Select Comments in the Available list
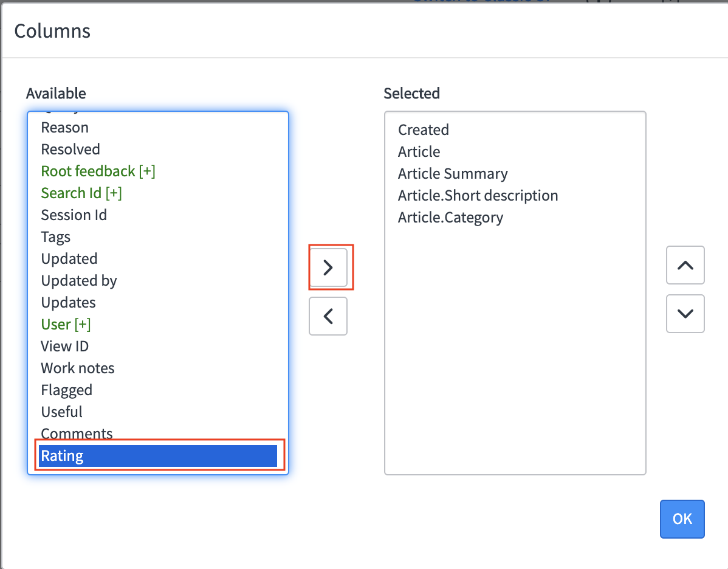 coord(77,433)
